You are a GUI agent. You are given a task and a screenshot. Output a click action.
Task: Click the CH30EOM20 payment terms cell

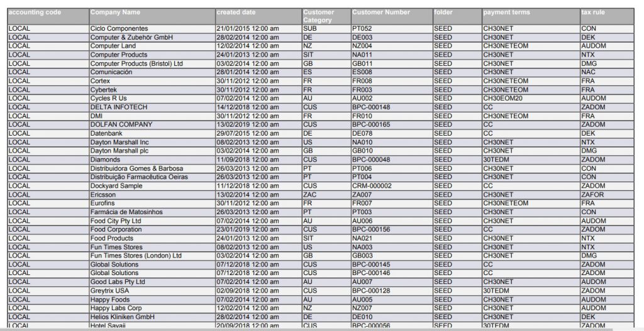531,99
